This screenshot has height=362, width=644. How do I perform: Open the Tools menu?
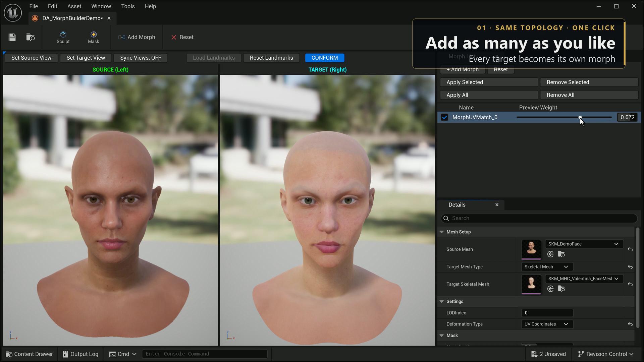(x=128, y=6)
